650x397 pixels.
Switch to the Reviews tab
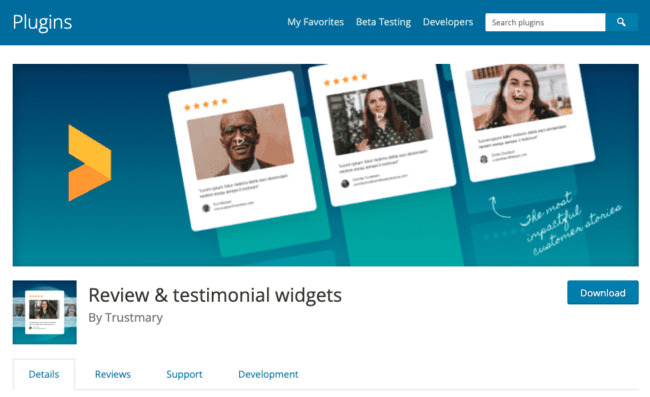coord(113,374)
